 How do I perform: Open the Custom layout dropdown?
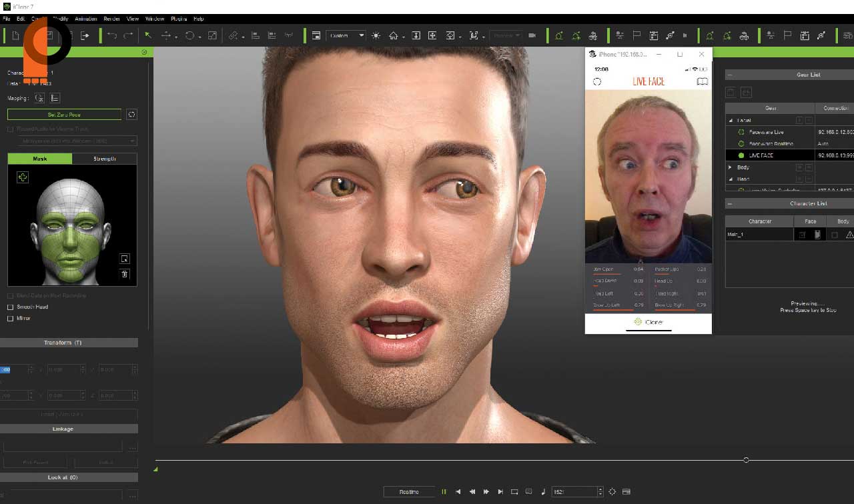[x=346, y=35]
